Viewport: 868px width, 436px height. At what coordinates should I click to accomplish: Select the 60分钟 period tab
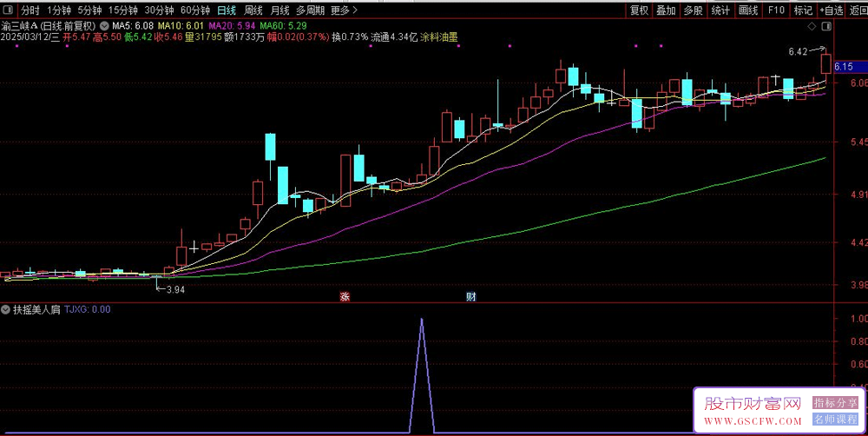pyautogui.click(x=195, y=10)
